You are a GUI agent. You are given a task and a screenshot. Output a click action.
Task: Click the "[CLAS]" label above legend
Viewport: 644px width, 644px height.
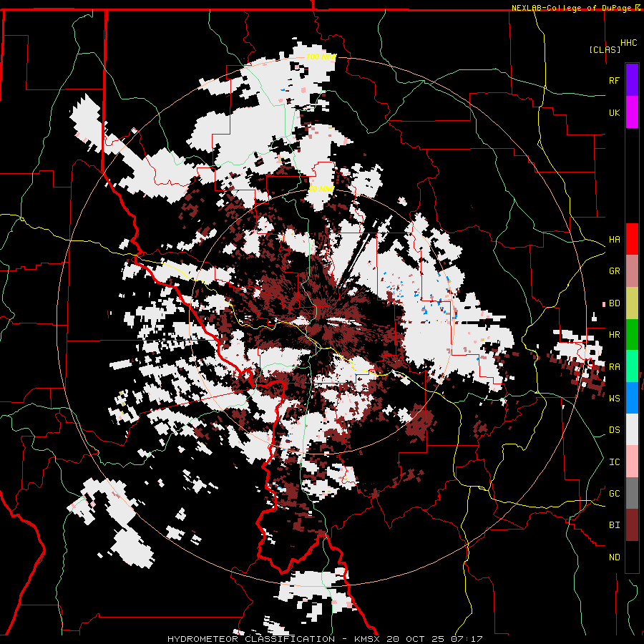coord(605,49)
